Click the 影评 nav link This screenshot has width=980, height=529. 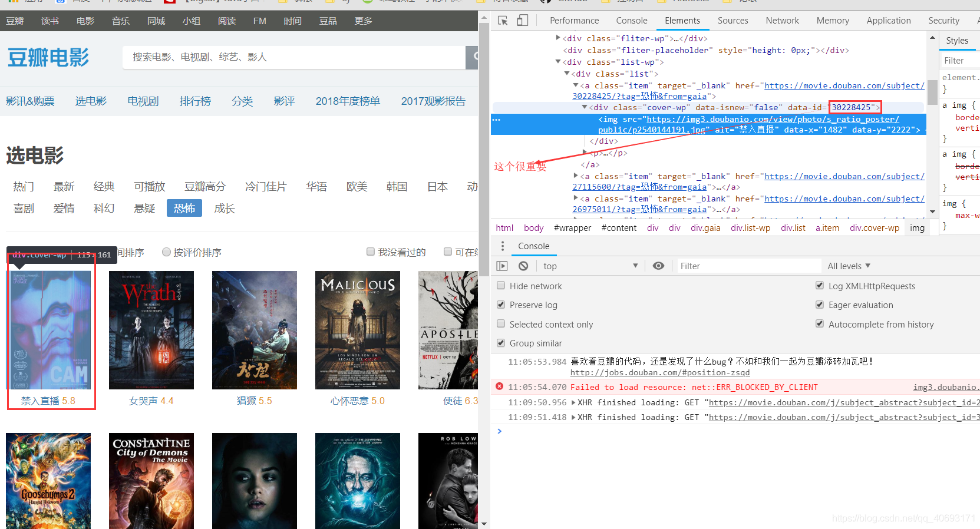click(284, 101)
